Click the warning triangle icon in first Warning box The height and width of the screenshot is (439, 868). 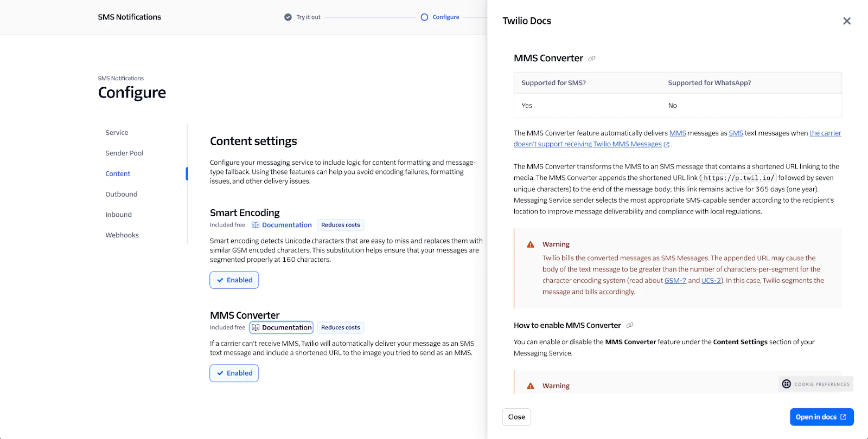point(531,244)
